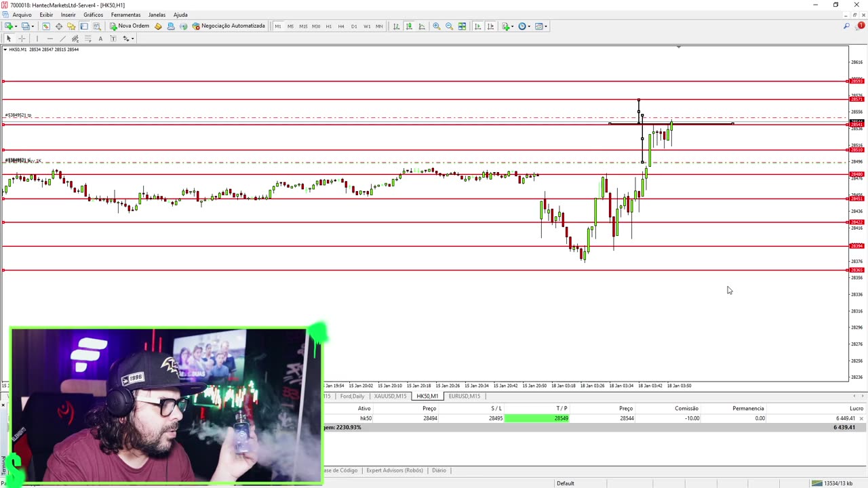Viewport: 868px width, 488px height.
Task: Tile chart windows icon
Action: click(462, 26)
